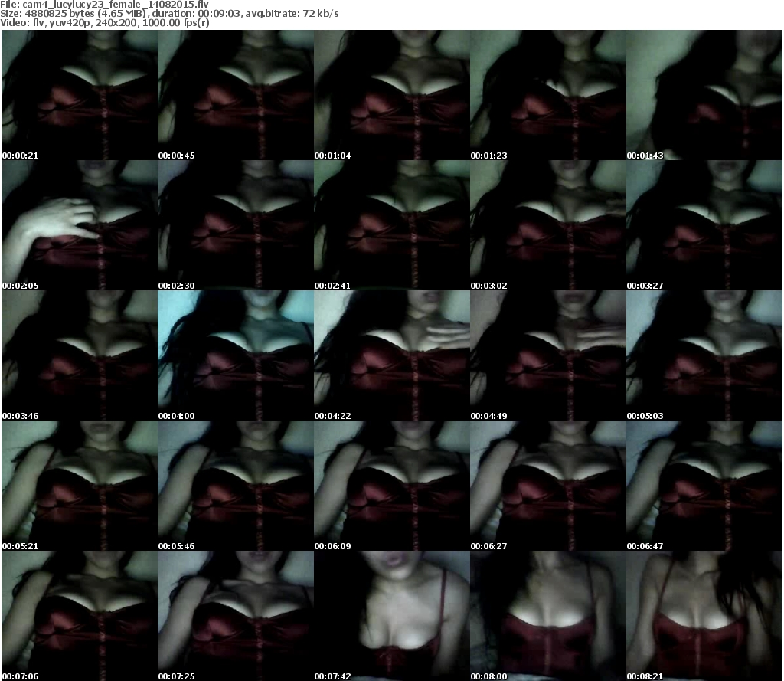Choose the thumbnail stamped 00:08:00

548,616
